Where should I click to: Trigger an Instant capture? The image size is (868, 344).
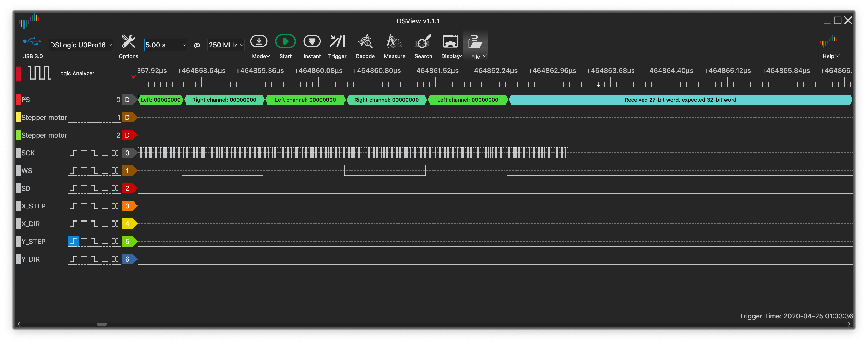point(312,42)
